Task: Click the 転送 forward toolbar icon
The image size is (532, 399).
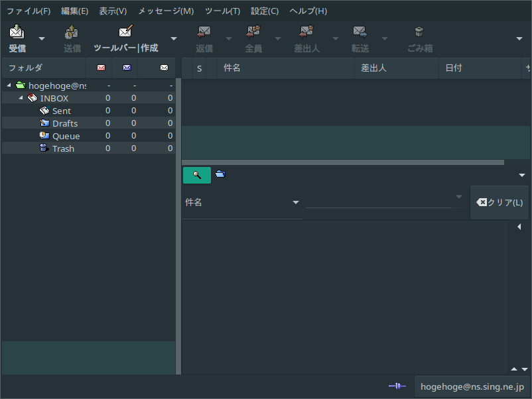Action: coord(360,32)
